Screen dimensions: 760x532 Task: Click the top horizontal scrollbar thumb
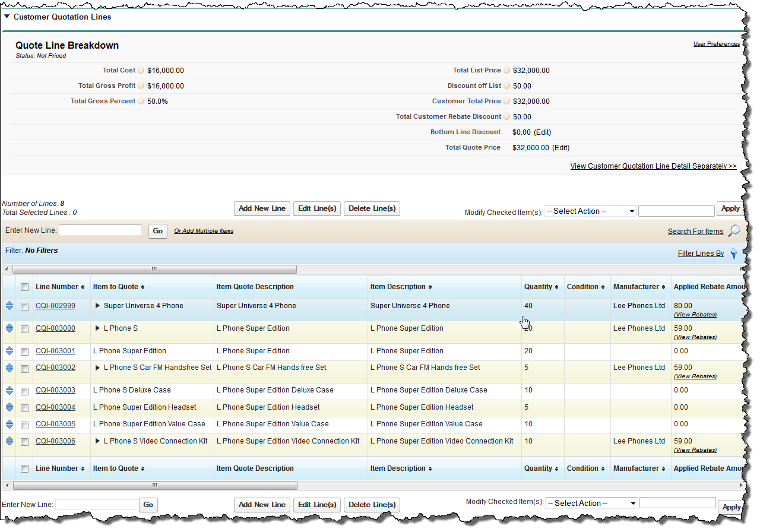click(154, 270)
